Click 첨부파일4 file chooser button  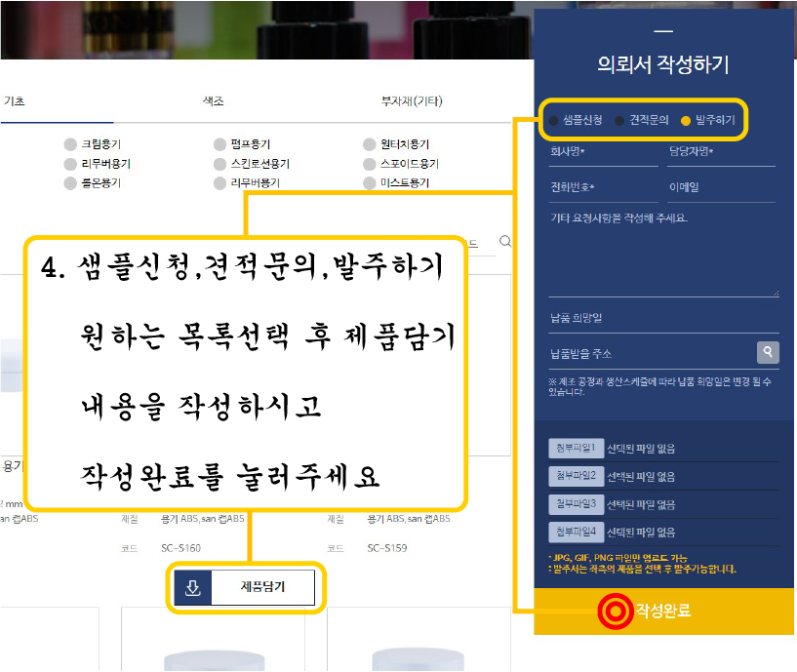pos(576,533)
